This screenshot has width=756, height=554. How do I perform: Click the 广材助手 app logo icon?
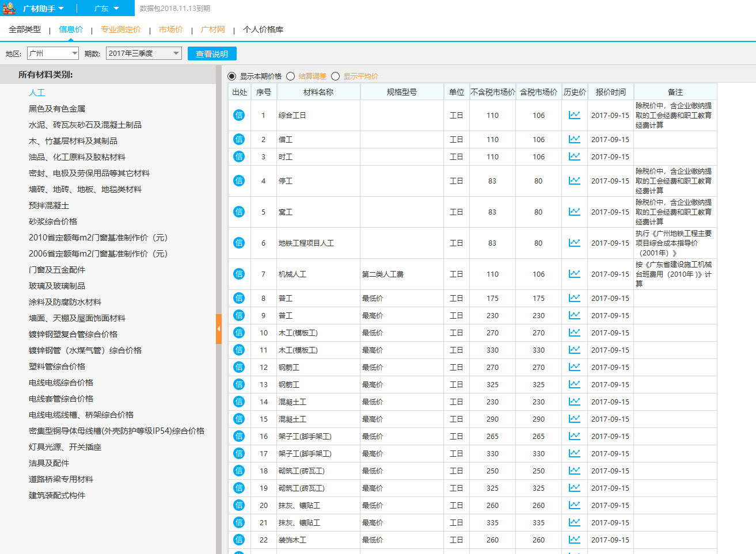(9, 8)
